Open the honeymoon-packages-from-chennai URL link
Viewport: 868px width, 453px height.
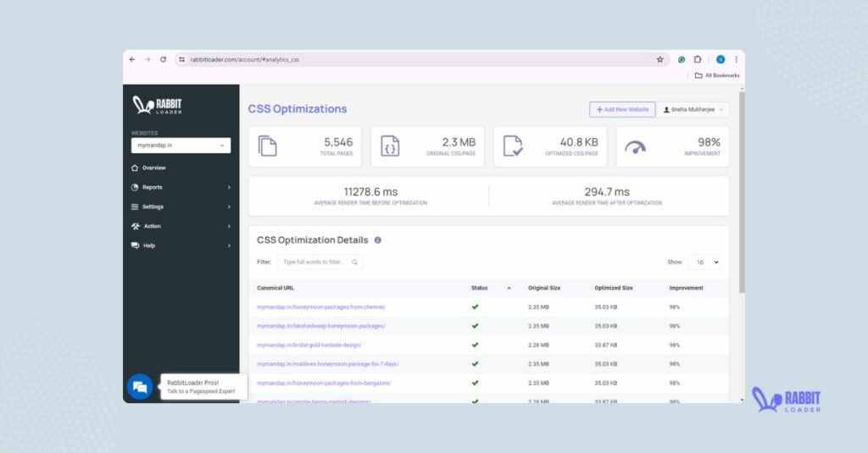(x=321, y=307)
